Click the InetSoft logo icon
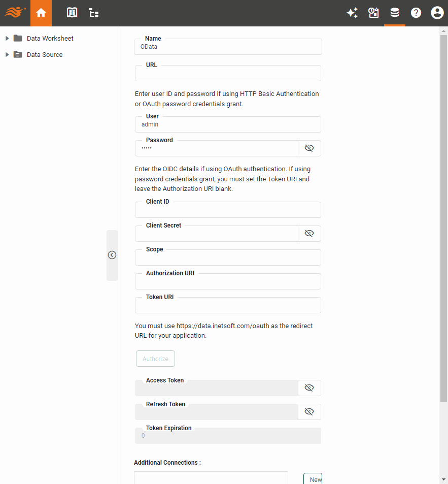The width and height of the screenshot is (448, 484). click(x=14, y=13)
